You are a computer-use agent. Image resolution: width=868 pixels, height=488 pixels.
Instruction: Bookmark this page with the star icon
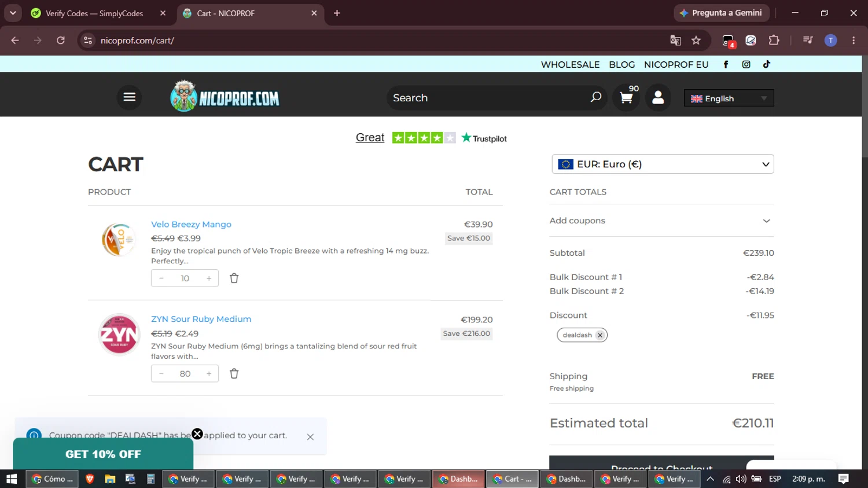click(696, 41)
